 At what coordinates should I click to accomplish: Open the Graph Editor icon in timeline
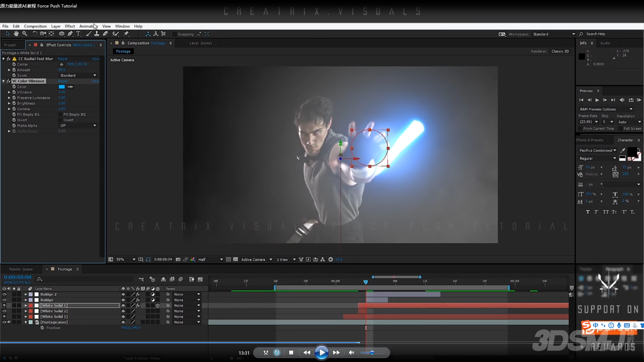pyautogui.click(x=200, y=279)
